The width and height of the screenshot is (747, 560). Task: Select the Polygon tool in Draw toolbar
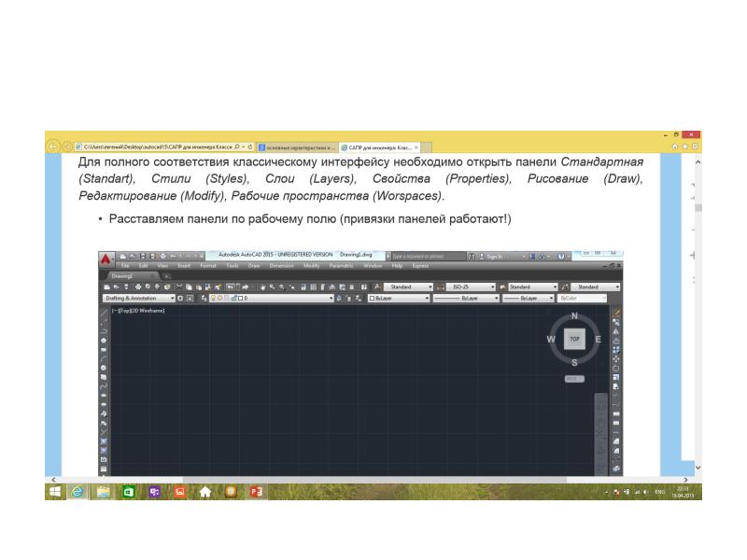(104, 340)
